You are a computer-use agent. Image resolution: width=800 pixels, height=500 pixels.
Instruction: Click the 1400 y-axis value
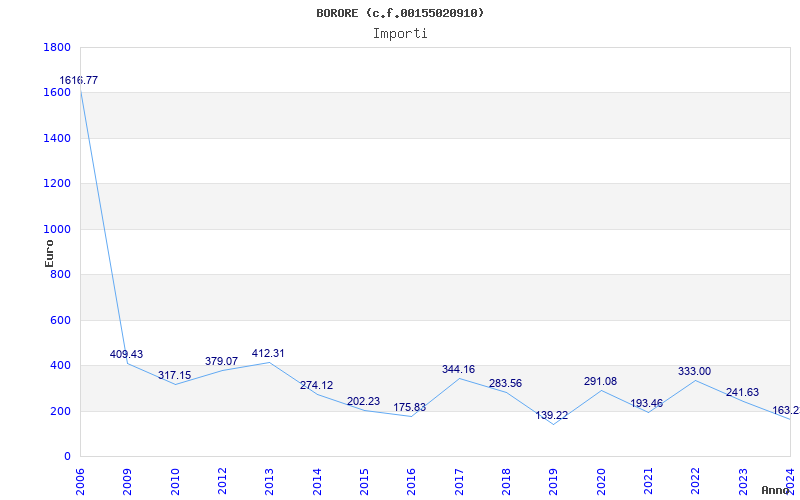[x=57, y=138]
